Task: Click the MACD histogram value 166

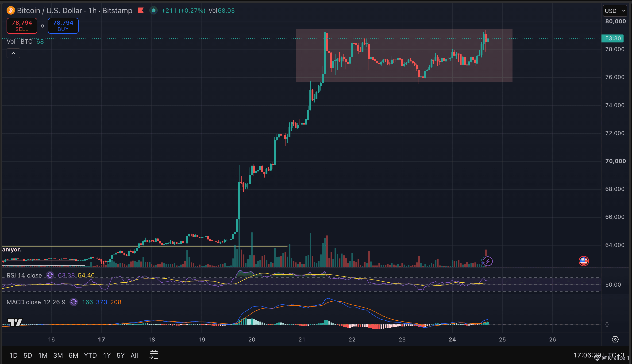Action: pos(87,302)
